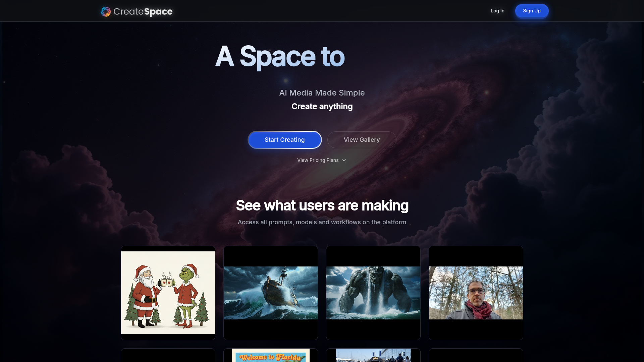Viewport: 644px width, 362px height.
Task: Open the giant gorilla waterfall thumbnail
Action: click(373, 293)
